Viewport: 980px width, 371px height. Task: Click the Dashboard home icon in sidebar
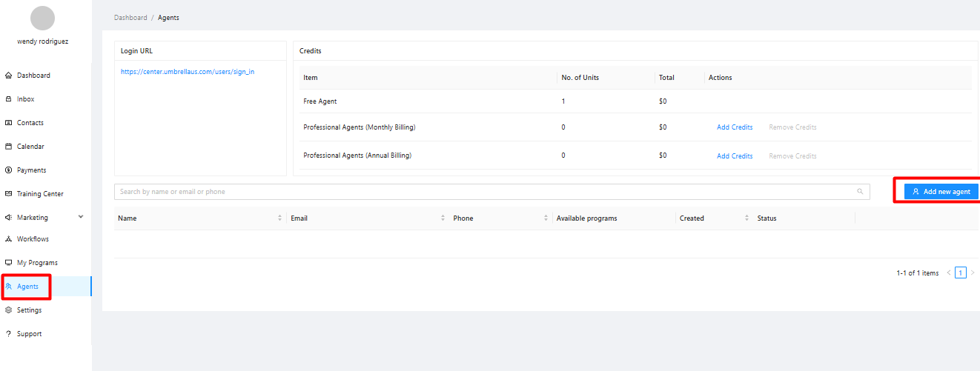click(8, 76)
